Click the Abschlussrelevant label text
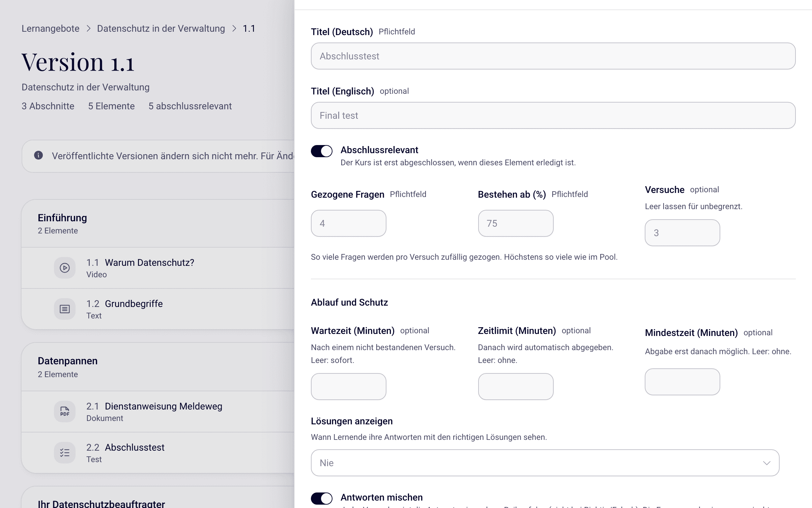Viewport: 812px width, 508px height. pos(379,150)
